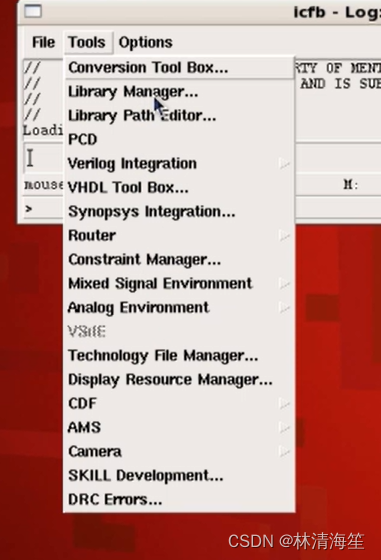The image size is (381, 560).
Task: Expand the Verilog Integration submenu arrow
Action: [x=285, y=164]
